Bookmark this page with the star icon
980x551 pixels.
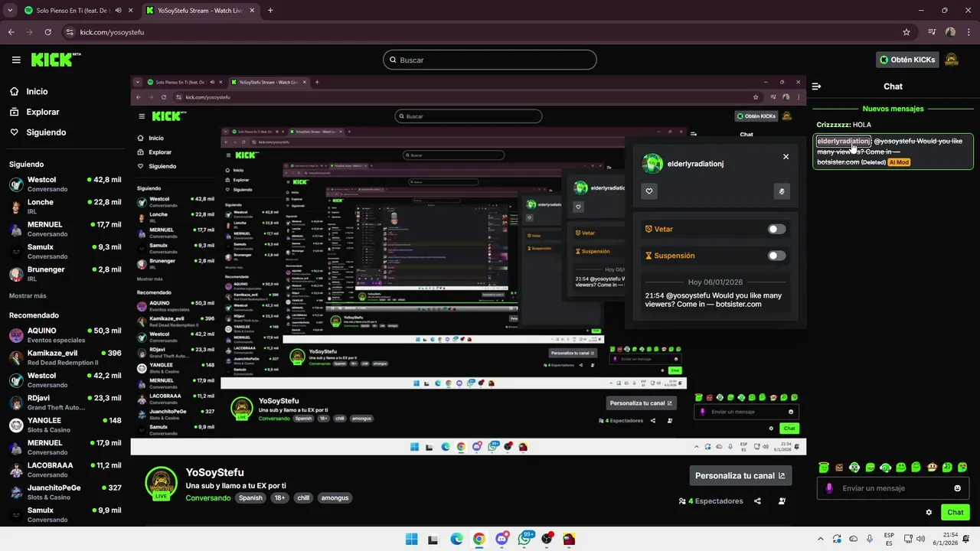[x=906, y=32]
